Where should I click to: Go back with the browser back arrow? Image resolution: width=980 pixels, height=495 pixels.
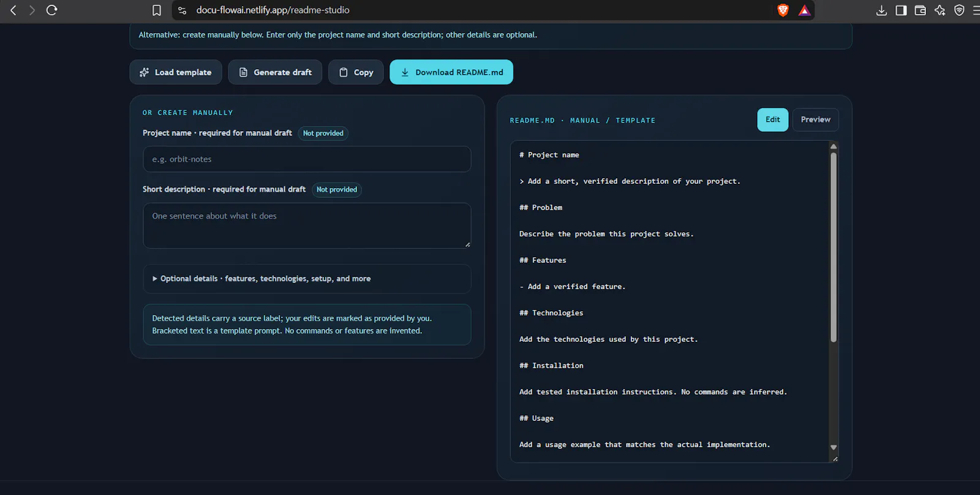13,10
